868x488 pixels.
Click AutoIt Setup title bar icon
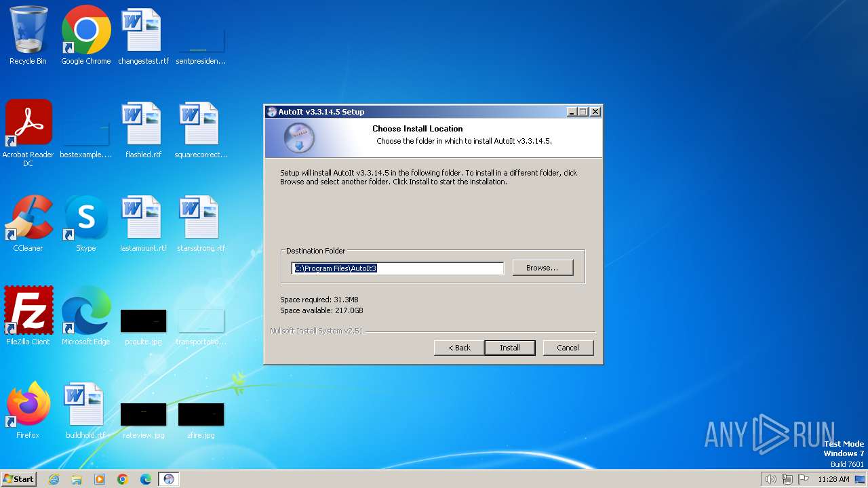272,112
